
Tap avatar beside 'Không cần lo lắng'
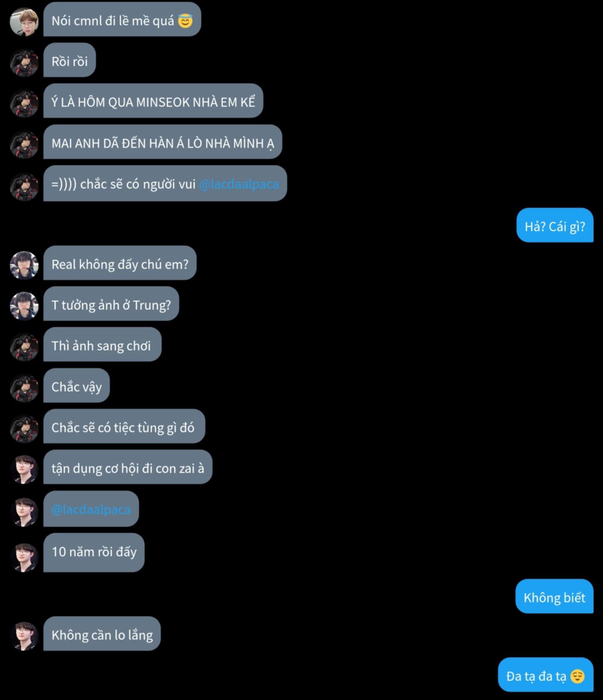tap(24, 636)
